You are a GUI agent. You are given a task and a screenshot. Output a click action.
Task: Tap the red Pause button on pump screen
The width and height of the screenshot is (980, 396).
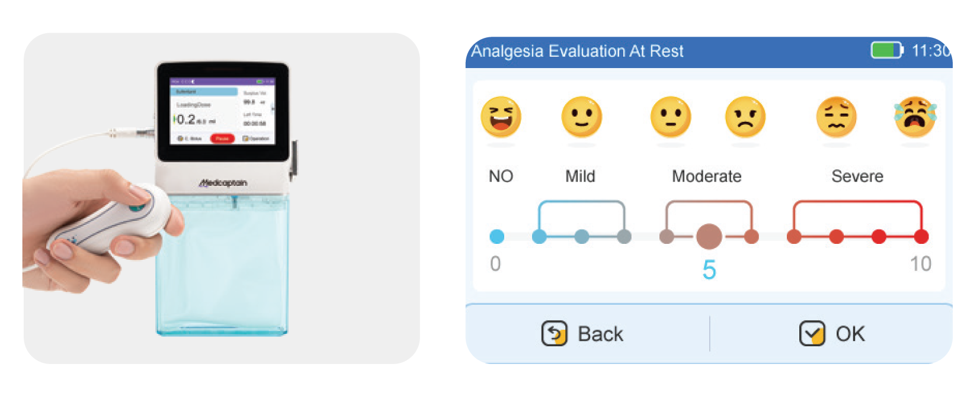coord(222,139)
